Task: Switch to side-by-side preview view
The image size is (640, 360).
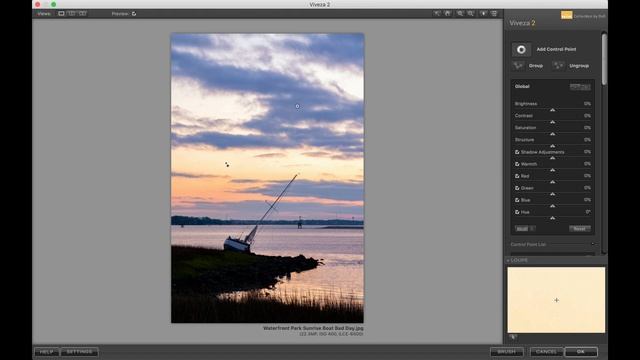Action: (x=83, y=13)
